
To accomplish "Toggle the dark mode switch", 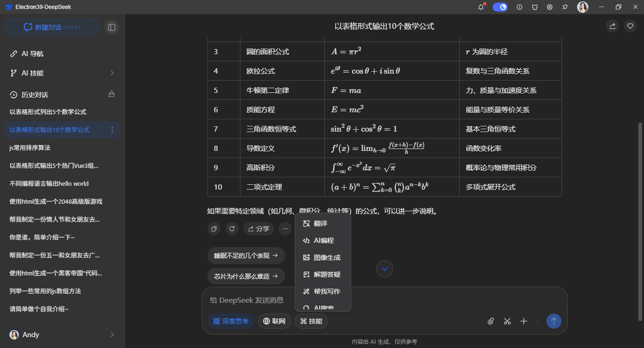I will tap(500, 8).
